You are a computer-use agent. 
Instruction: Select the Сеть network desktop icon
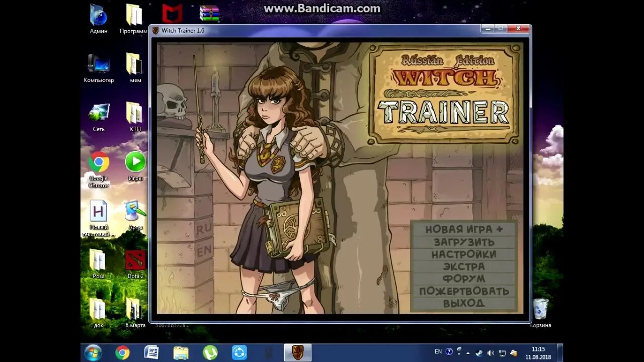[x=99, y=117]
